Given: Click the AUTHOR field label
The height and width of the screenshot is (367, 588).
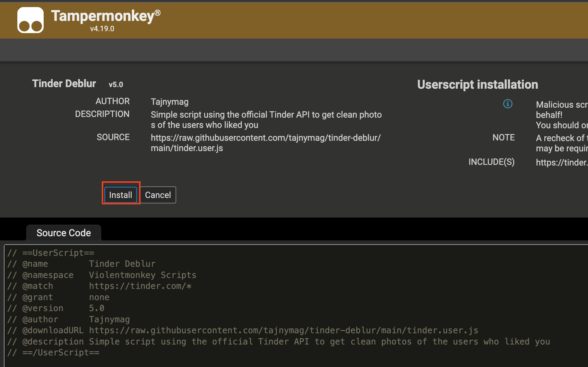Looking at the screenshot, I should click(113, 101).
